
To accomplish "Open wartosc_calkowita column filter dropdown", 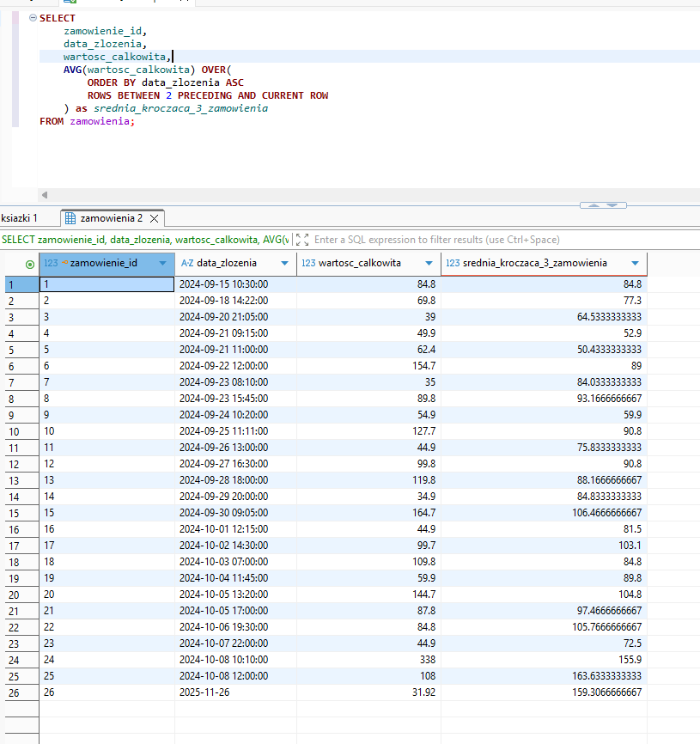I will [x=429, y=263].
